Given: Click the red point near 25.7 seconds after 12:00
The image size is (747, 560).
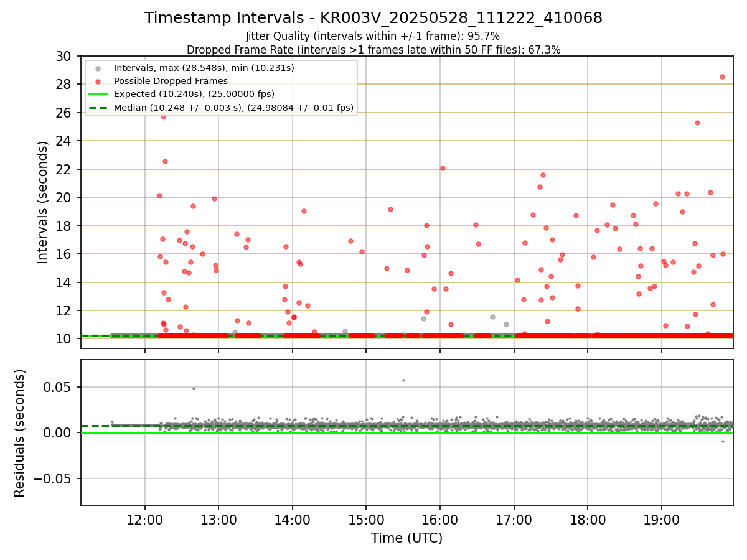Looking at the screenshot, I should pos(163,116).
